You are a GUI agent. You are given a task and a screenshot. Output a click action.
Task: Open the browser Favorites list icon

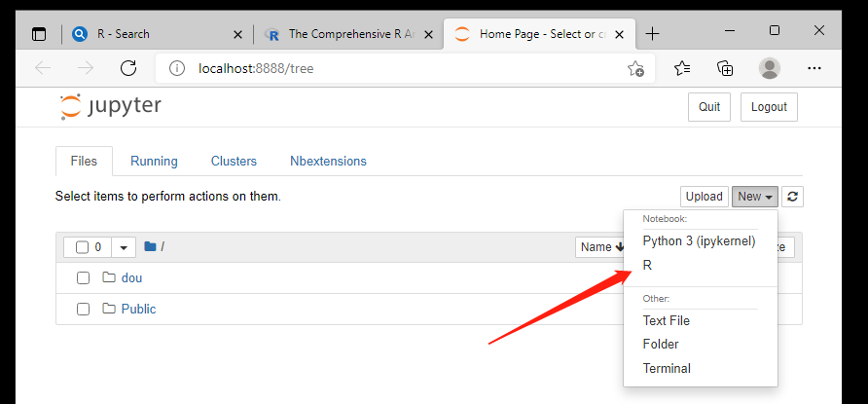tap(682, 68)
